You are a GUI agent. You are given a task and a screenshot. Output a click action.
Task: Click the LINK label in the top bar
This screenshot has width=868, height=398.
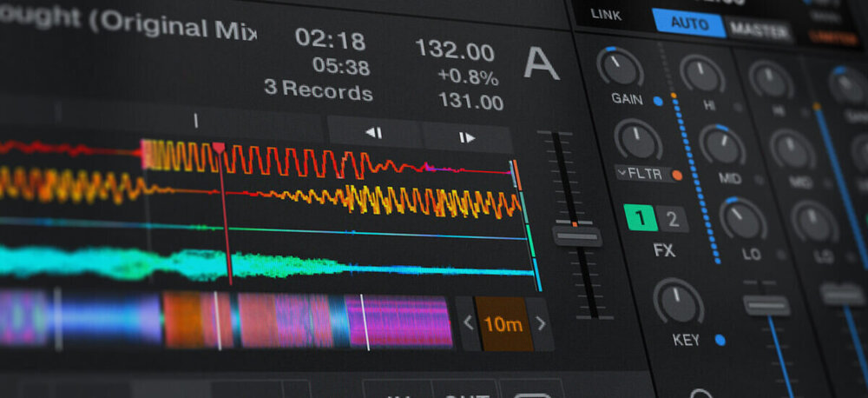coord(606,14)
